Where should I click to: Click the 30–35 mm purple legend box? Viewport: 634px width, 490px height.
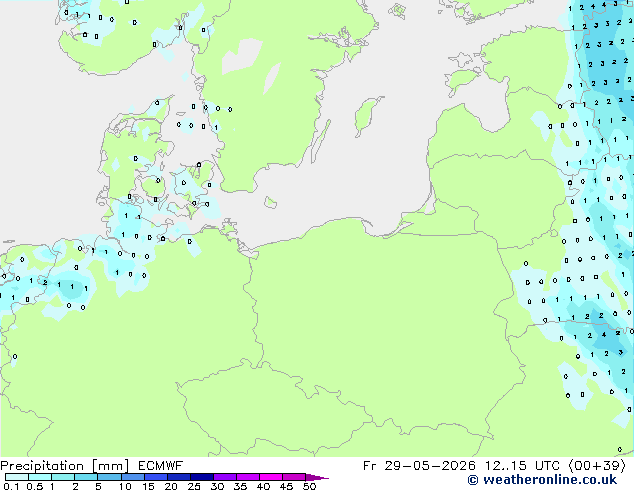coord(225,477)
